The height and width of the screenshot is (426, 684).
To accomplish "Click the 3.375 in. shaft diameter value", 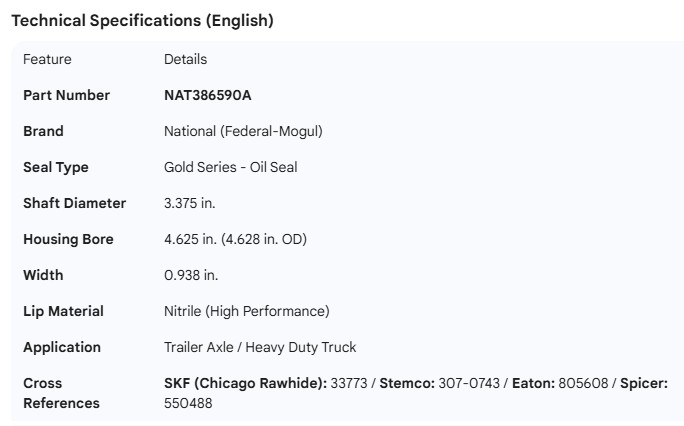I will [x=189, y=203].
